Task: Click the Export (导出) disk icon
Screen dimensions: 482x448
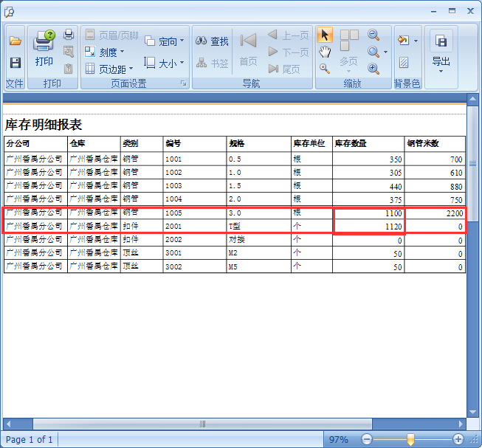Action: coord(441,41)
